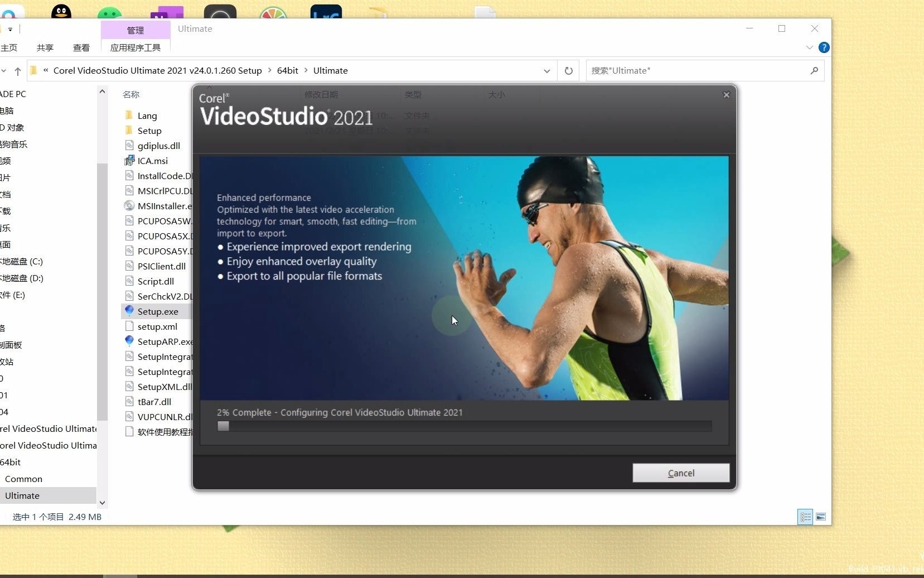The width and height of the screenshot is (924, 578).
Task: Select the PCUPOSA5W file icon
Action: [x=129, y=221]
